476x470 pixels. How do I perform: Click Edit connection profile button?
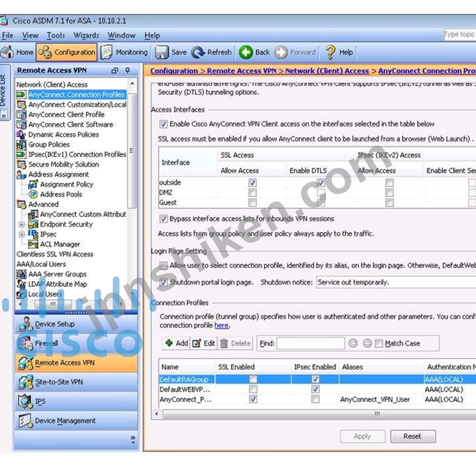click(204, 343)
